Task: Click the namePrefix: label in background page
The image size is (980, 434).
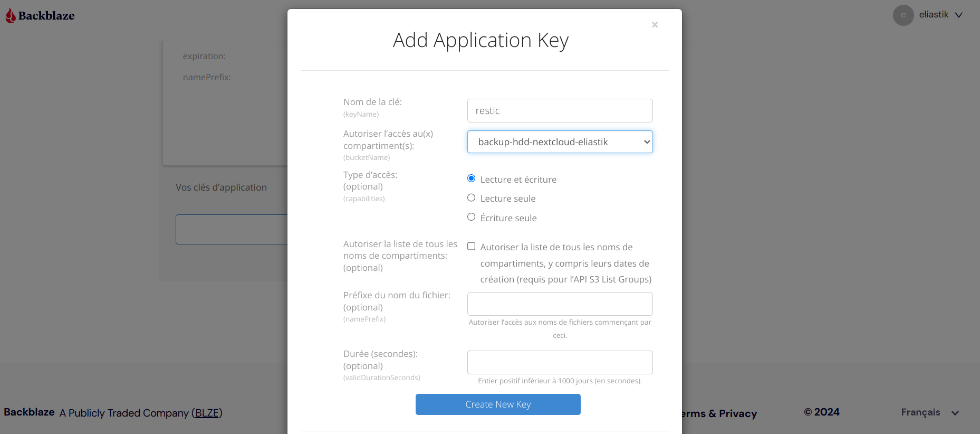Action: tap(207, 77)
